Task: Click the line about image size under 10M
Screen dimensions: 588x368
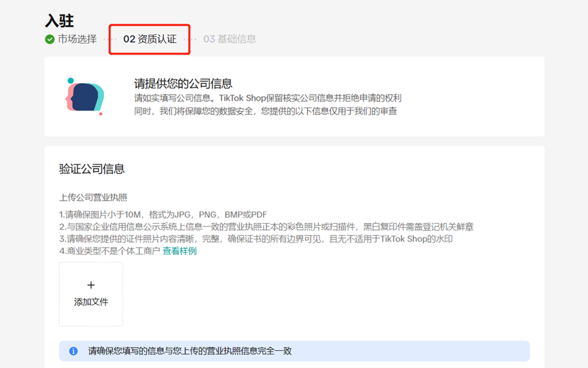Action: coord(162,214)
